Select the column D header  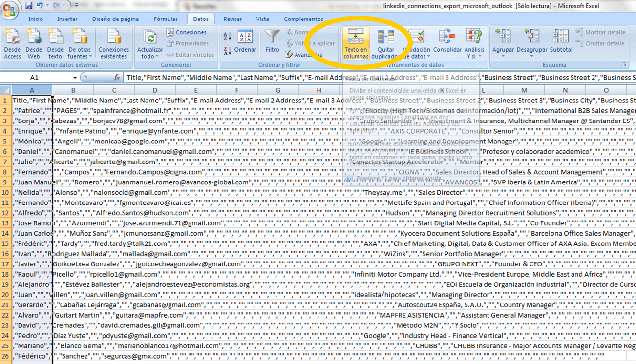[x=155, y=90]
